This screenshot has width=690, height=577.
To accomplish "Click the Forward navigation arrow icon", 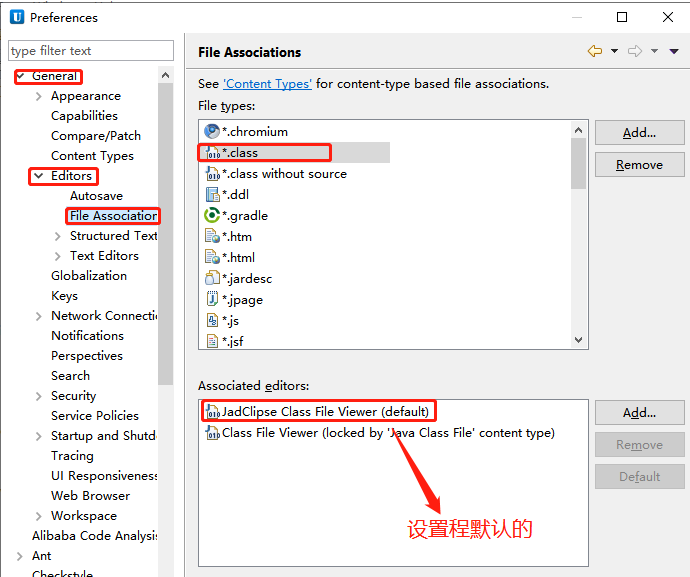I will pyautogui.click(x=635, y=51).
